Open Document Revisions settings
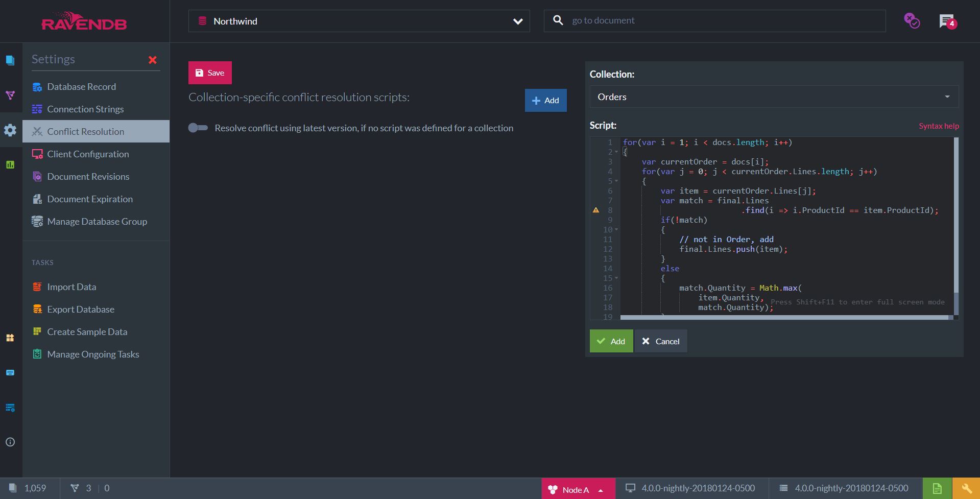This screenshot has height=499, width=980. [x=96, y=177]
